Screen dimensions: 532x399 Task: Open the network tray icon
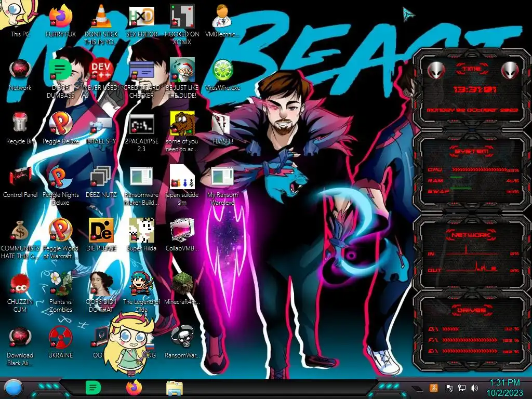click(x=462, y=388)
